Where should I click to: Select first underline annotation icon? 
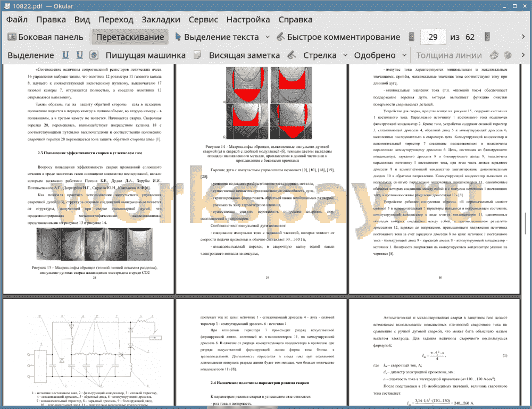point(65,55)
